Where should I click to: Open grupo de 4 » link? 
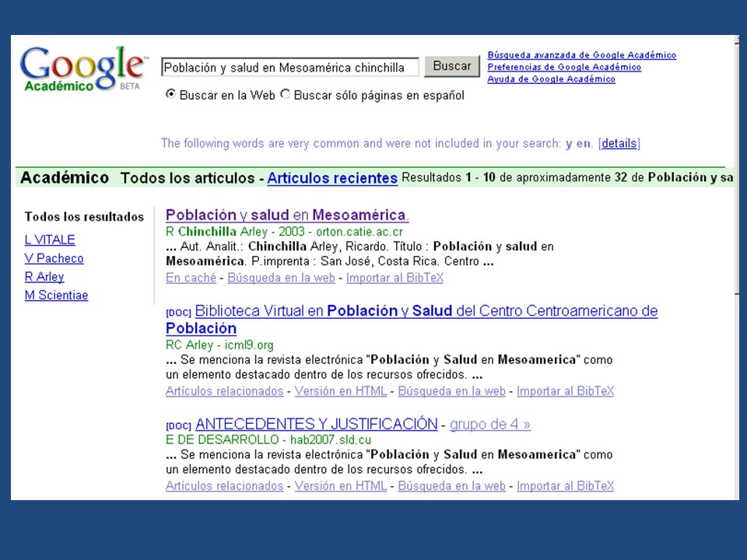tap(489, 424)
